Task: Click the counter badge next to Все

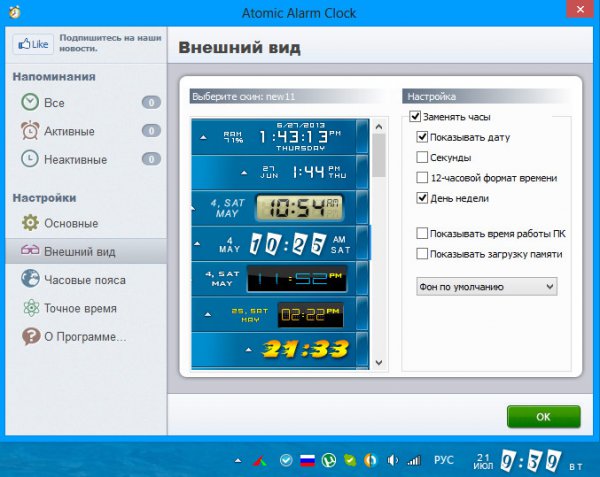Action: coord(151,103)
